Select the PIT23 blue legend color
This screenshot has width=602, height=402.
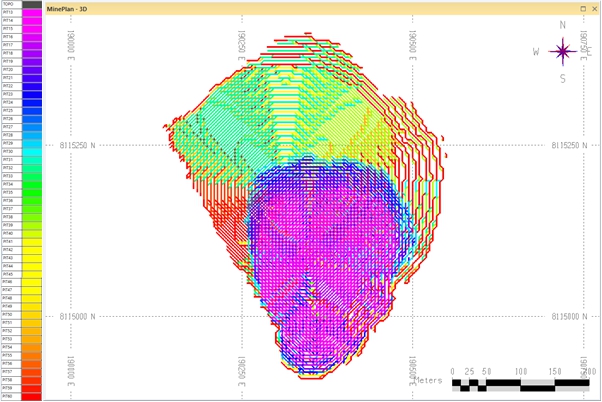(x=32, y=95)
